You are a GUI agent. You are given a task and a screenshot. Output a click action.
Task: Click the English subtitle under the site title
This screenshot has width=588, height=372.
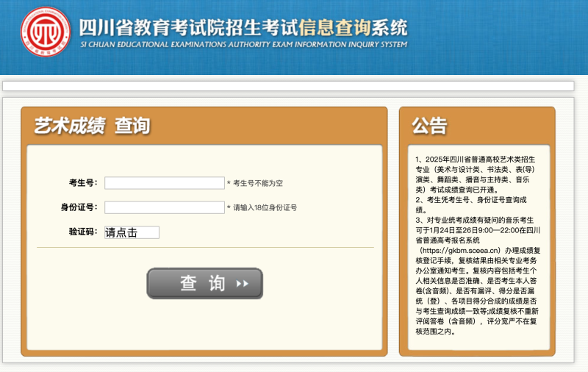coord(243,44)
